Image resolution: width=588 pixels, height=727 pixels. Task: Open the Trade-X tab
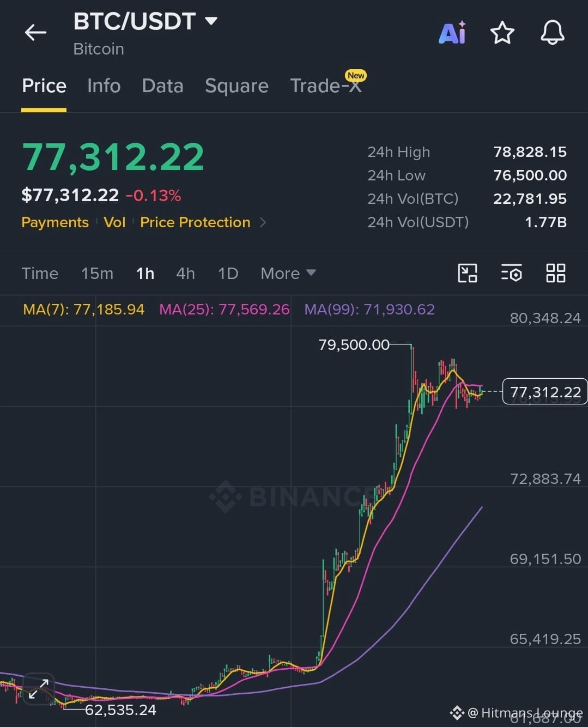[x=326, y=86]
